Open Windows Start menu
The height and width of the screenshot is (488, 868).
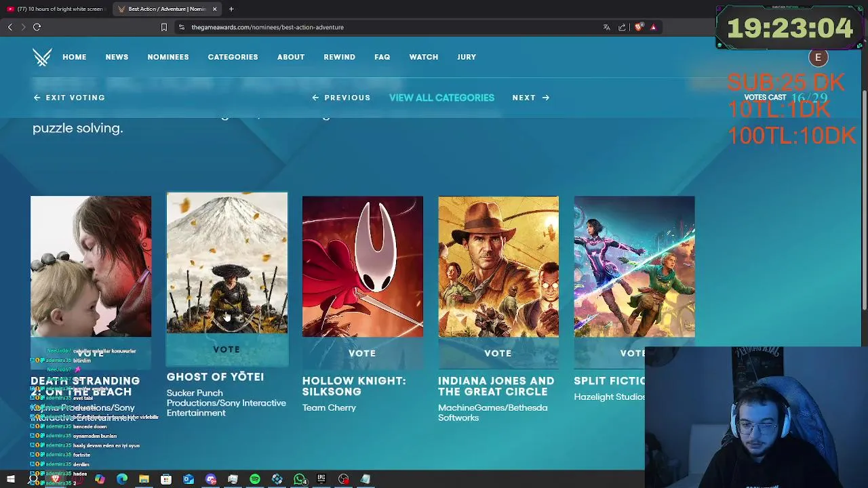11,479
